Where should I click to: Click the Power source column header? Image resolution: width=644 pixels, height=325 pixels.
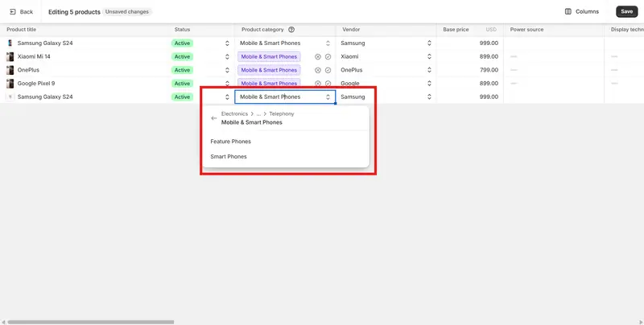(x=526, y=30)
